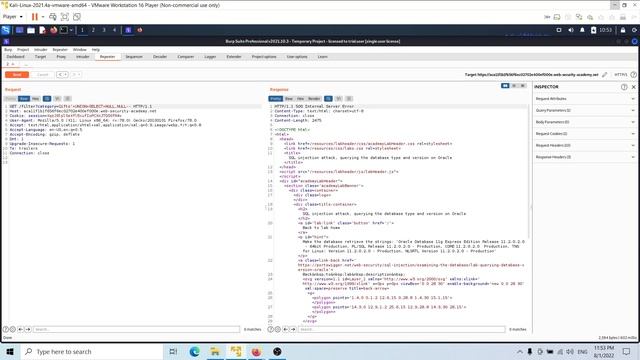Open response search settings gear icon
This screenshot has width=640, height=360.
(x=278, y=329)
